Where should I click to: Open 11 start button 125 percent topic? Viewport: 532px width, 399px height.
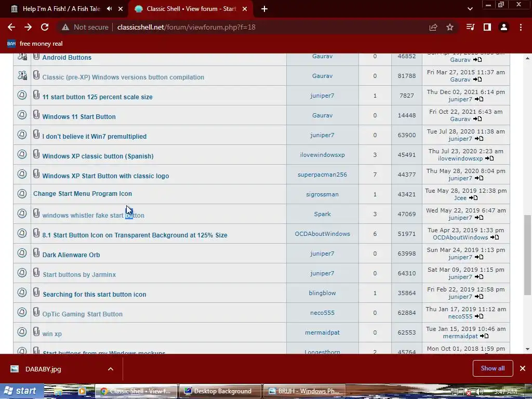(x=97, y=97)
